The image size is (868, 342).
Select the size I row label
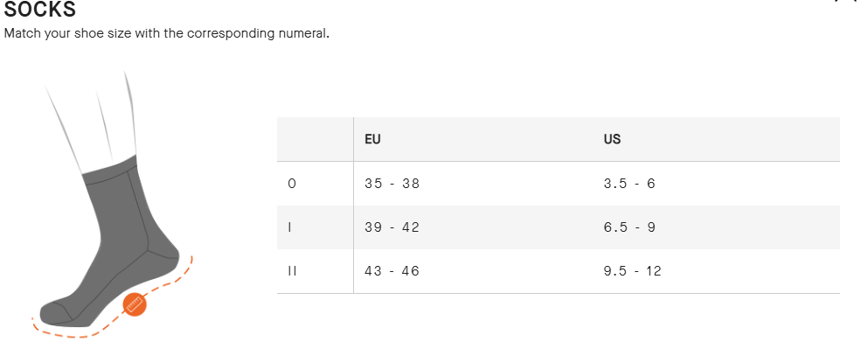pyautogui.click(x=289, y=227)
